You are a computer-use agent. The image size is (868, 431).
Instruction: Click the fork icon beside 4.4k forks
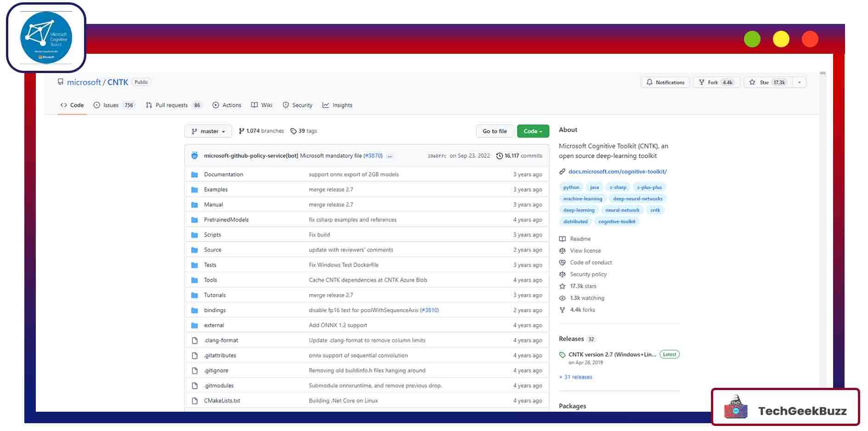click(562, 310)
